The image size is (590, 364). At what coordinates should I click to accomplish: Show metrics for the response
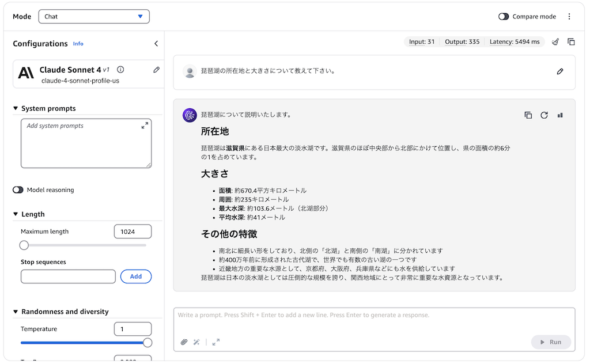[560, 115]
